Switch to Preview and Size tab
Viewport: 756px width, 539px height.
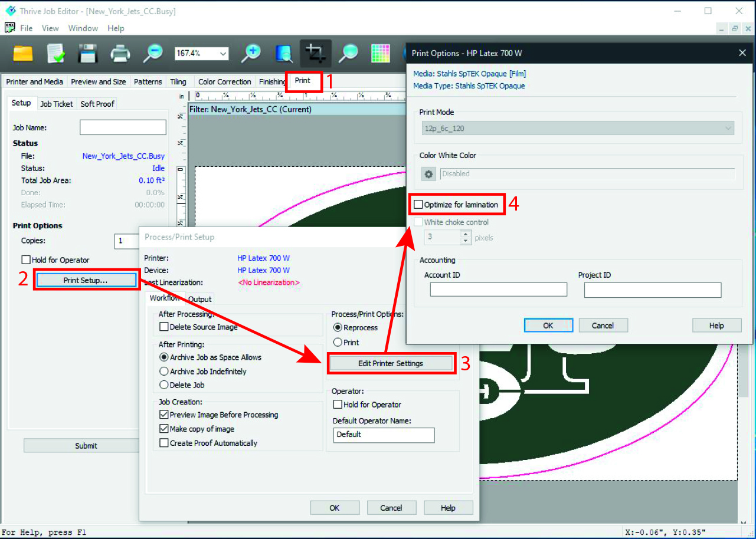click(99, 82)
